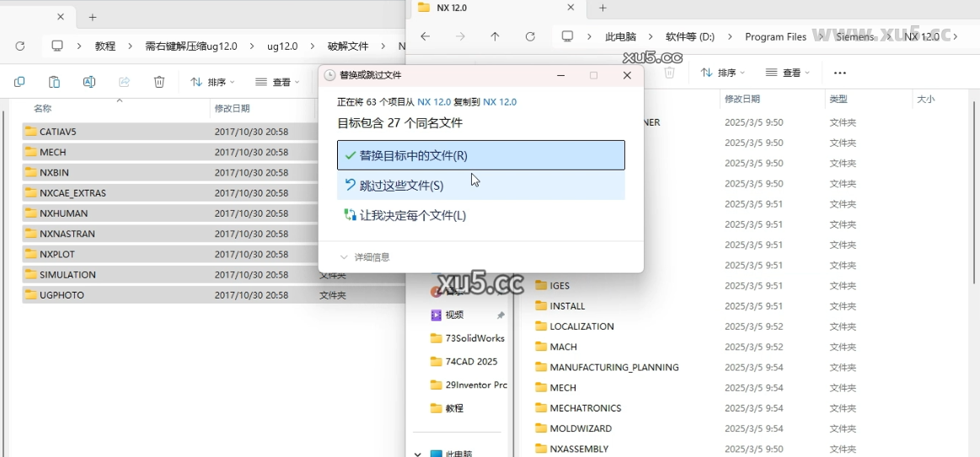Choose 替换目标中的文件(R) option
The width and height of the screenshot is (980, 457).
click(x=480, y=155)
